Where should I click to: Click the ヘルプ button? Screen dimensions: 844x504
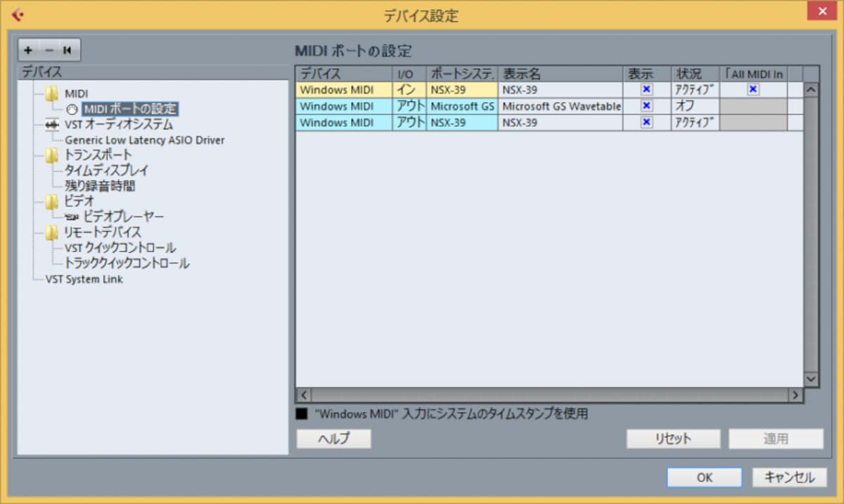pos(334,439)
